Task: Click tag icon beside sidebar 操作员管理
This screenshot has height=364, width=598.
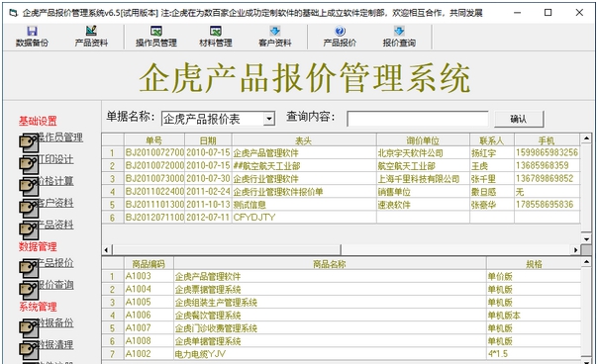Action: pyautogui.click(x=29, y=143)
